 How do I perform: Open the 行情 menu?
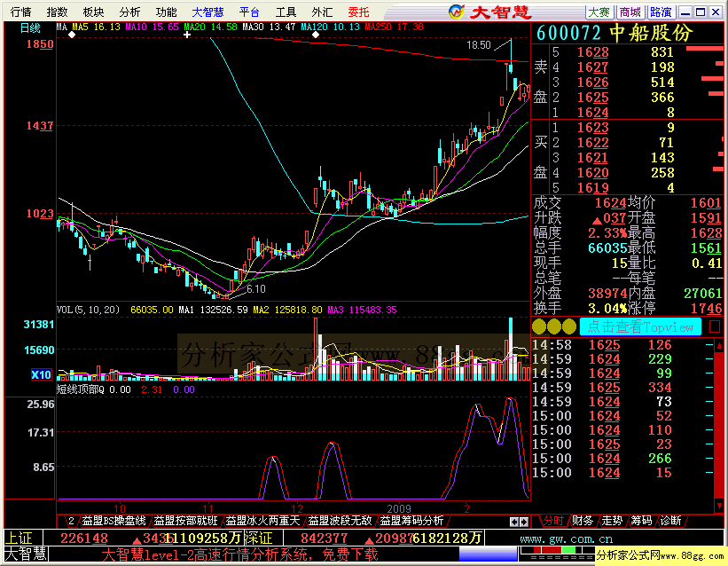(x=21, y=12)
